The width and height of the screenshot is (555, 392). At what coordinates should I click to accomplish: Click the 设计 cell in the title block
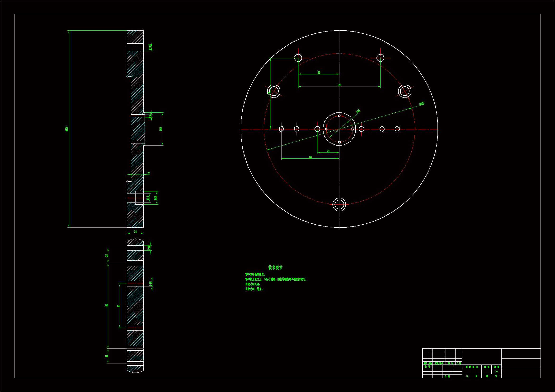427,367
